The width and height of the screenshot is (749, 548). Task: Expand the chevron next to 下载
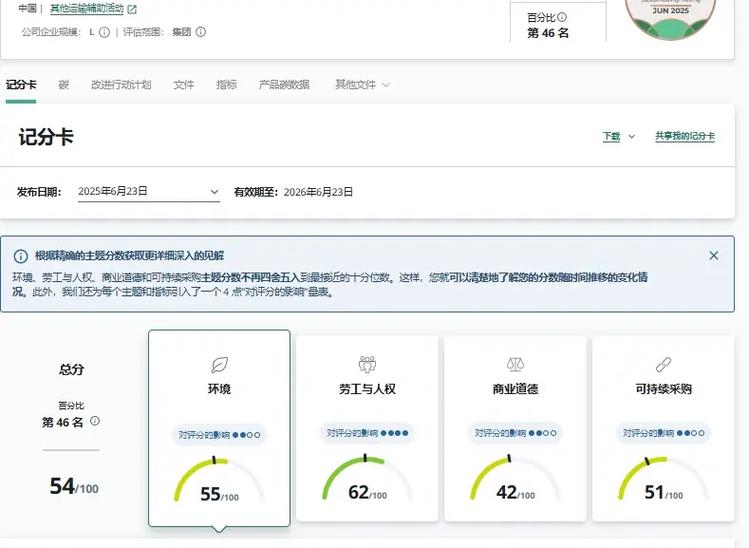[x=631, y=137]
